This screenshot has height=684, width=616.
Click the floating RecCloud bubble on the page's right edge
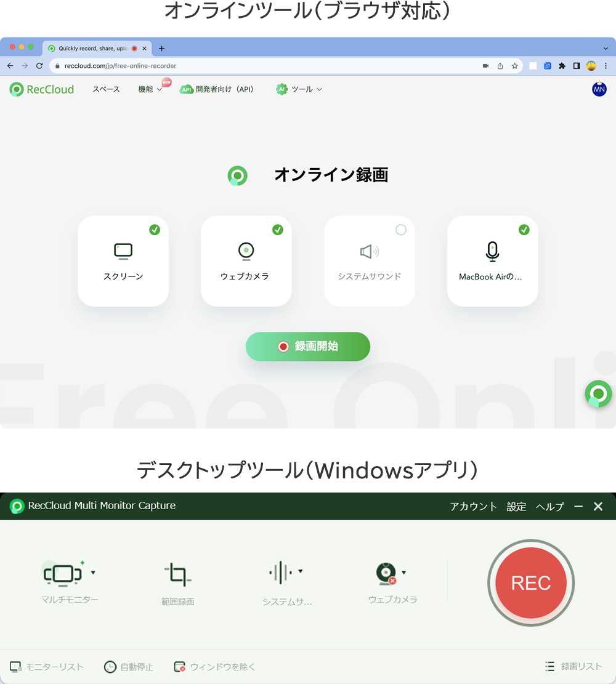599,394
